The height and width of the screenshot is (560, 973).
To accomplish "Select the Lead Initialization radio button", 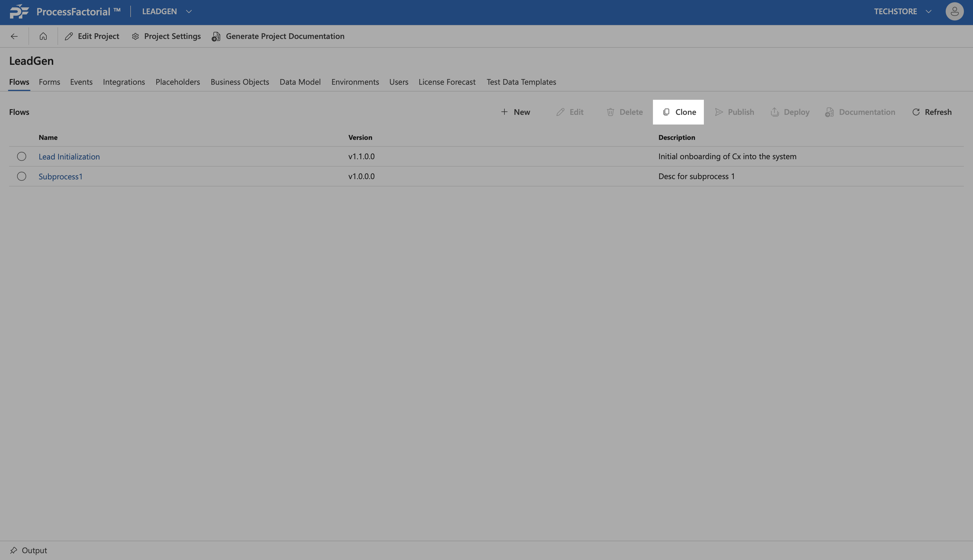I will pos(22,156).
